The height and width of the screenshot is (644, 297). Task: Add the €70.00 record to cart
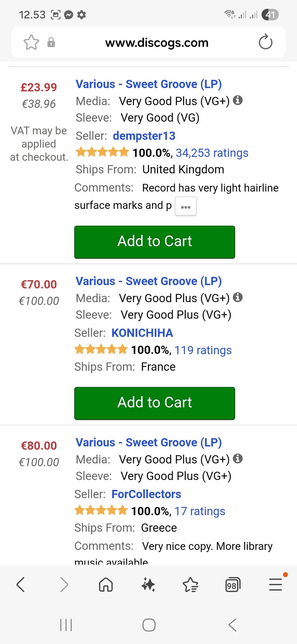click(x=155, y=403)
